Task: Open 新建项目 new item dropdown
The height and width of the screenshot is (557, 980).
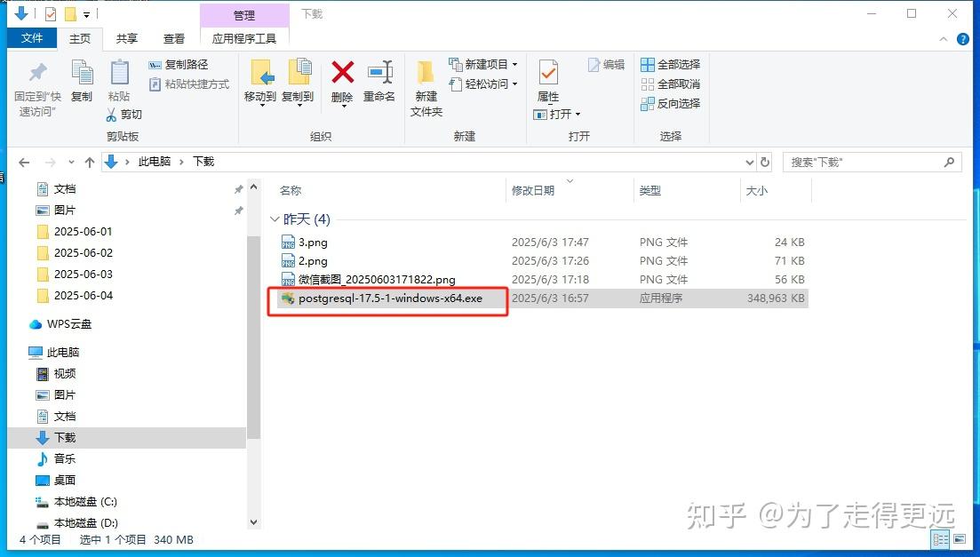Action: (x=483, y=64)
